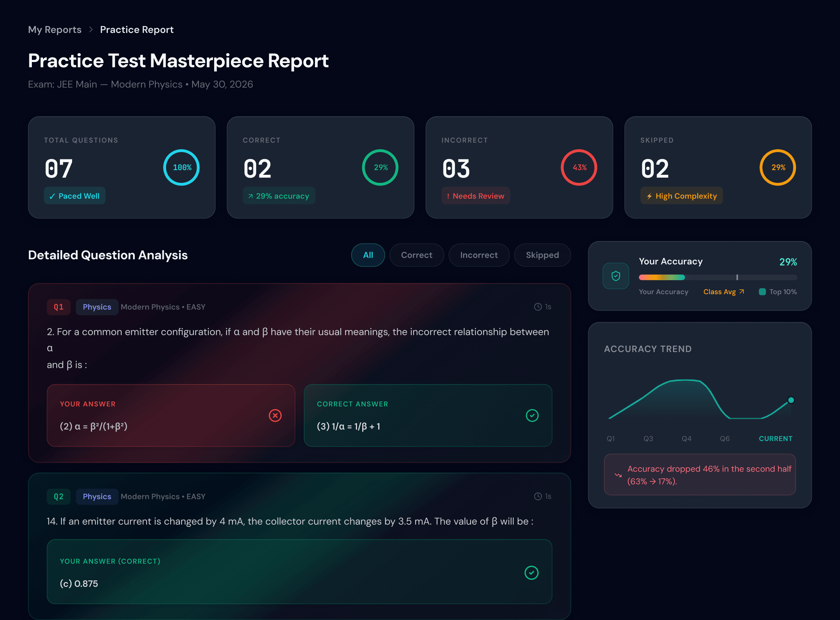This screenshot has width=840, height=620.
Task: Select the All filter tab
Action: click(x=368, y=255)
